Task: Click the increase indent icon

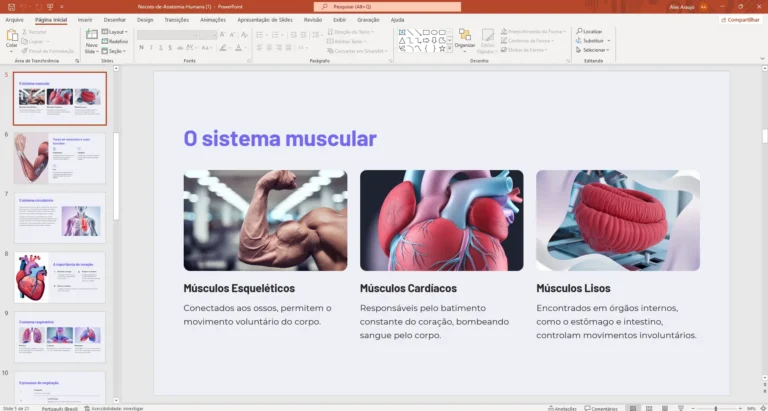Action: tap(304, 35)
